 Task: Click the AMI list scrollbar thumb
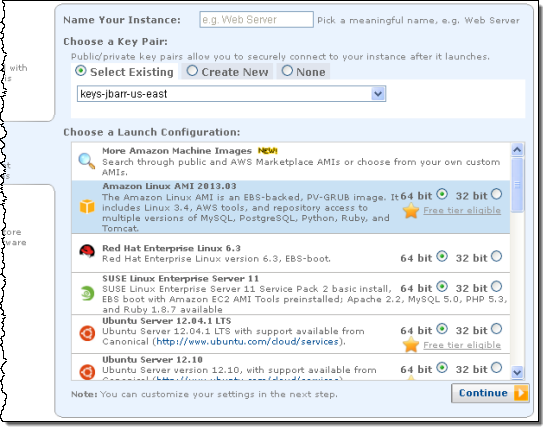point(517,185)
